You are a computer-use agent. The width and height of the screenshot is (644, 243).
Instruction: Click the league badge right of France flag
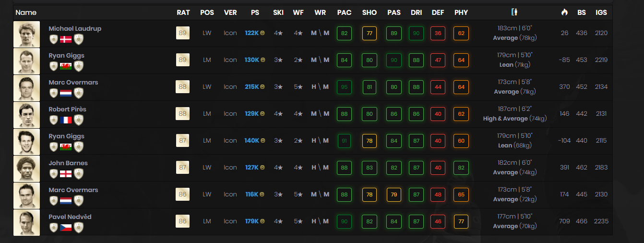[x=79, y=120]
